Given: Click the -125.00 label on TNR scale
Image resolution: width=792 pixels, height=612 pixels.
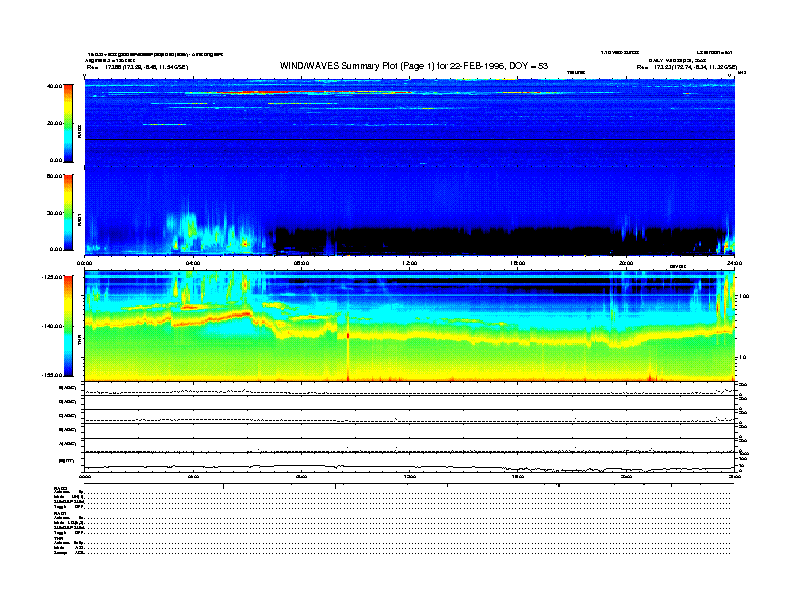Looking at the screenshot, I should [x=52, y=277].
